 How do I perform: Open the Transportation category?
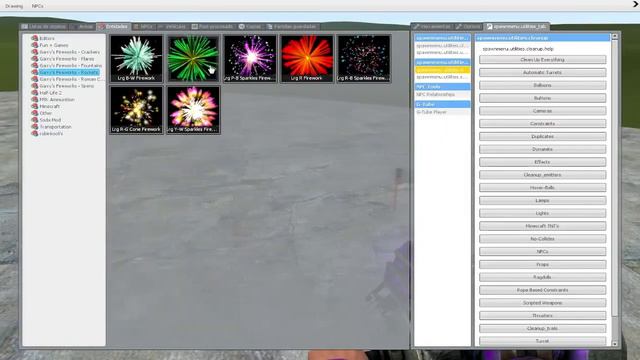click(55, 127)
